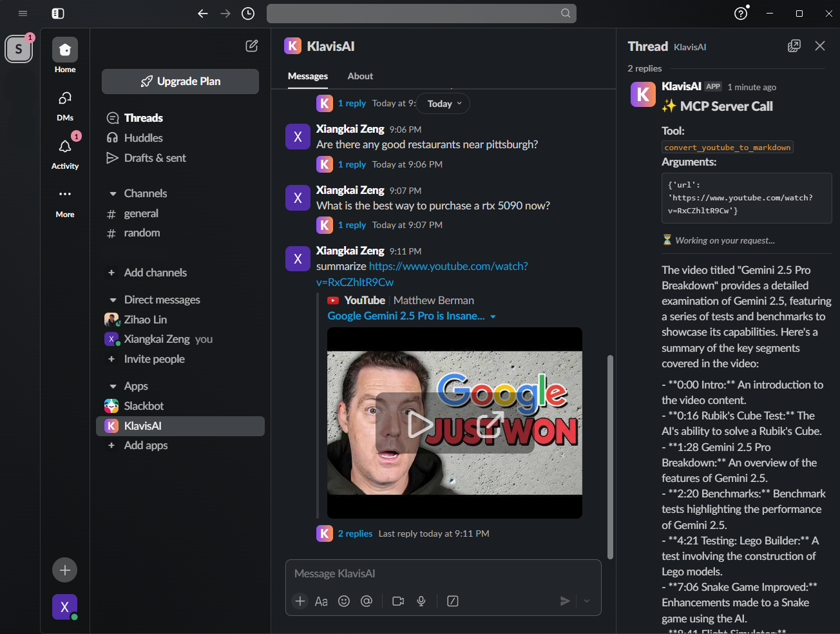Open send options dropdown arrow
840x634 pixels.
pyautogui.click(x=587, y=601)
